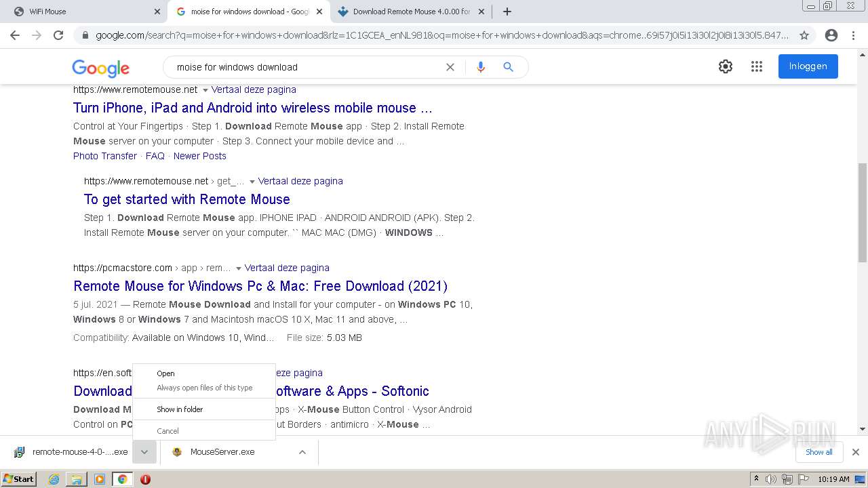Viewport: 868px width, 488px height.
Task: Submit the search with the magnifier icon
Action: coord(508,67)
